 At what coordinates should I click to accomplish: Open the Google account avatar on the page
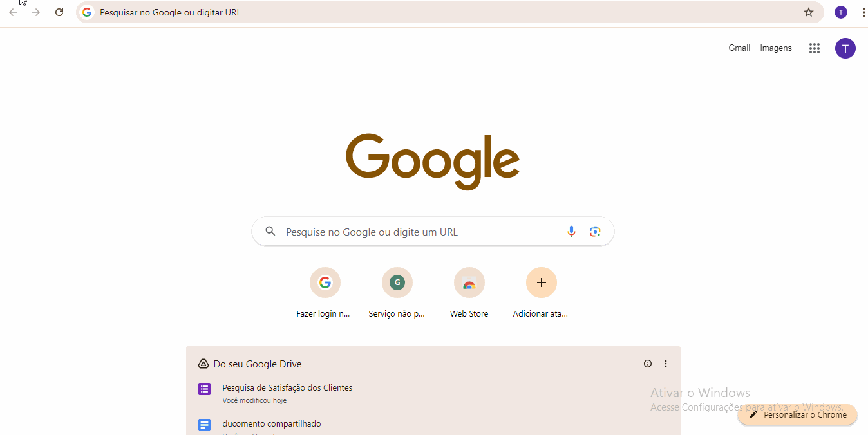pos(845,48)
